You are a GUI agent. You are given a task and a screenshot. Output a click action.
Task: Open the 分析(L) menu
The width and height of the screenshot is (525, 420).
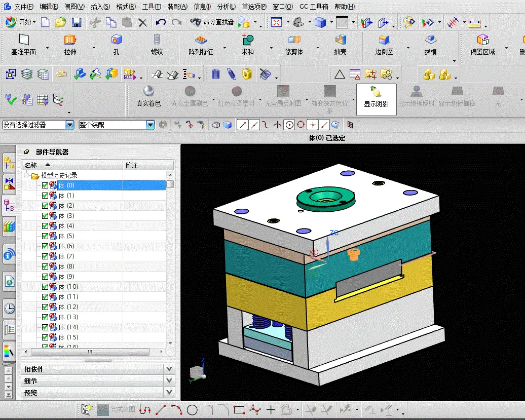click(226, 7)
